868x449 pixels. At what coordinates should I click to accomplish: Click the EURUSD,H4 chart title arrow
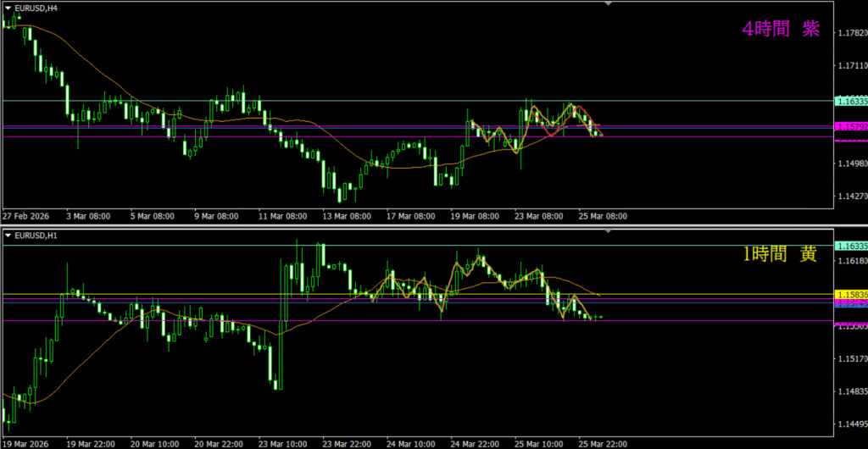pyautogui.click(x=7, y=7)
